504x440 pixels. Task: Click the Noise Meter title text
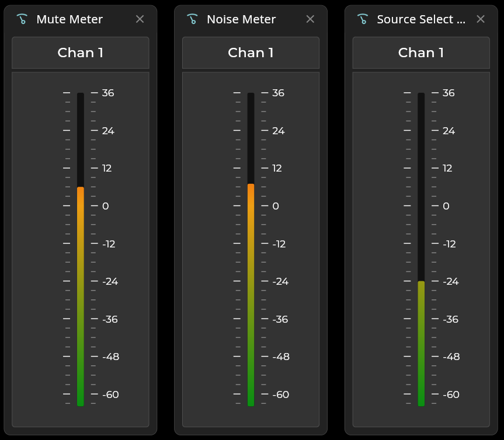(241, 19)
